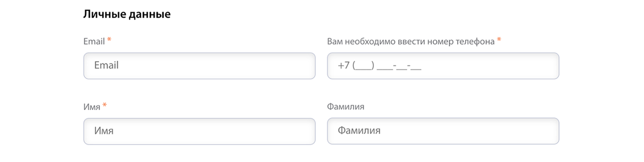Click the Email input field
The width and height of the screenshot is (644, 162).
(199, 66)
